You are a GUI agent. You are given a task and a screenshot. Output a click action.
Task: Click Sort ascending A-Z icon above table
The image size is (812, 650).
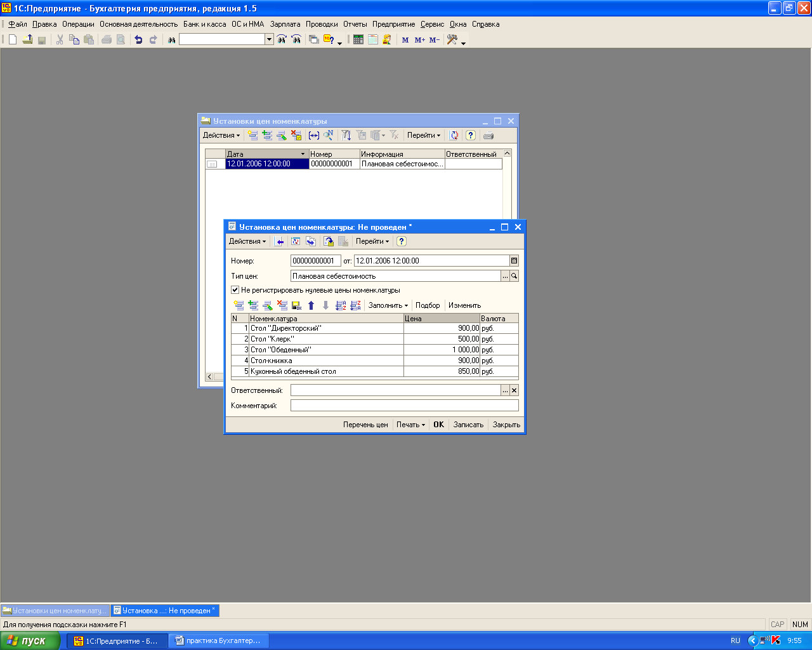coord(341,305)
